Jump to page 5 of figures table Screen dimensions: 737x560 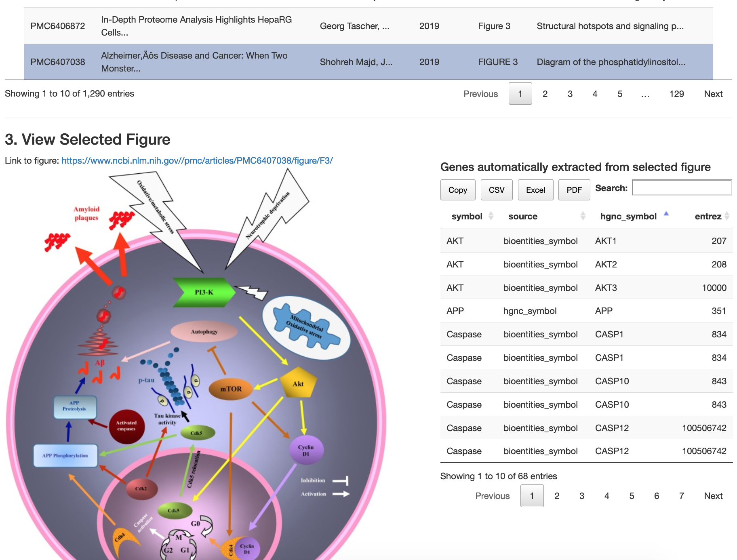[x=619, y=94]
